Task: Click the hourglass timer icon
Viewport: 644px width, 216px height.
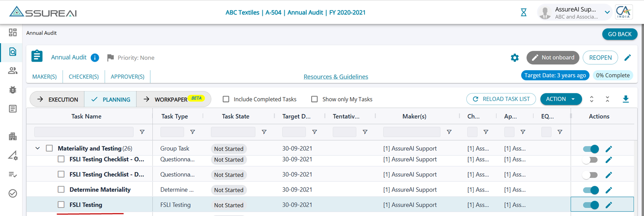Action: pyautogui.click(x=524, y=12)
